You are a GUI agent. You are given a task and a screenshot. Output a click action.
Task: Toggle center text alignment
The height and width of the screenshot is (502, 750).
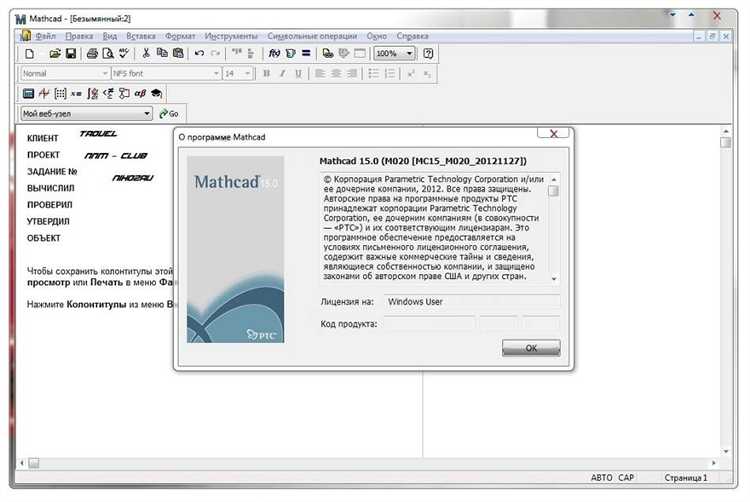[336, 73]
